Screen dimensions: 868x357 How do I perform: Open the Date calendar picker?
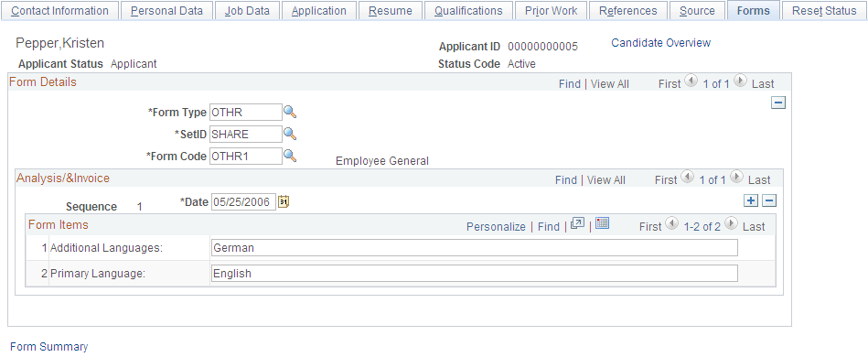tap(284, 202)
